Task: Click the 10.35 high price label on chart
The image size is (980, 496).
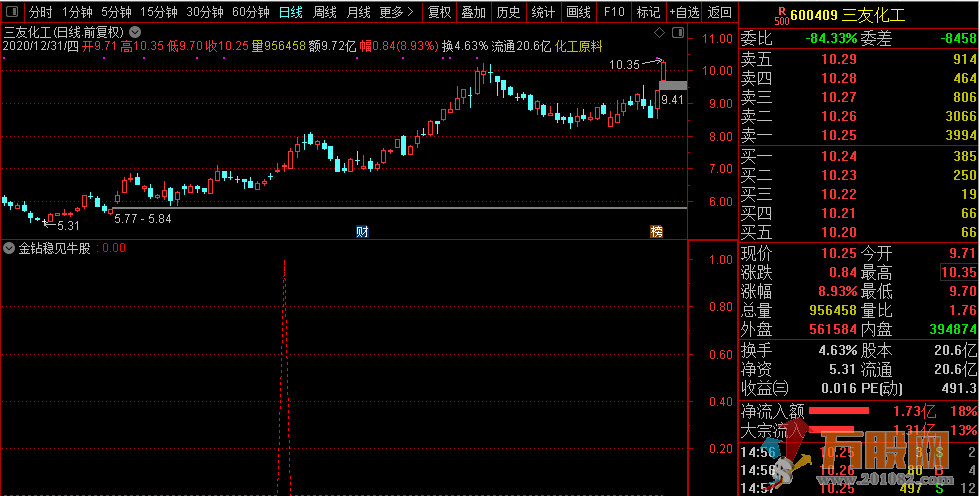Action: pos(624,64)
